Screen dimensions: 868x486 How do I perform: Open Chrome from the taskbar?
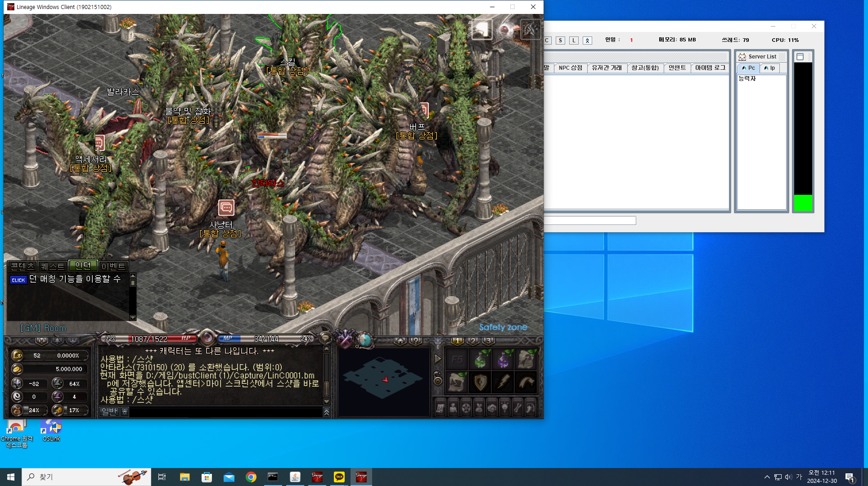tap(251, 477)
